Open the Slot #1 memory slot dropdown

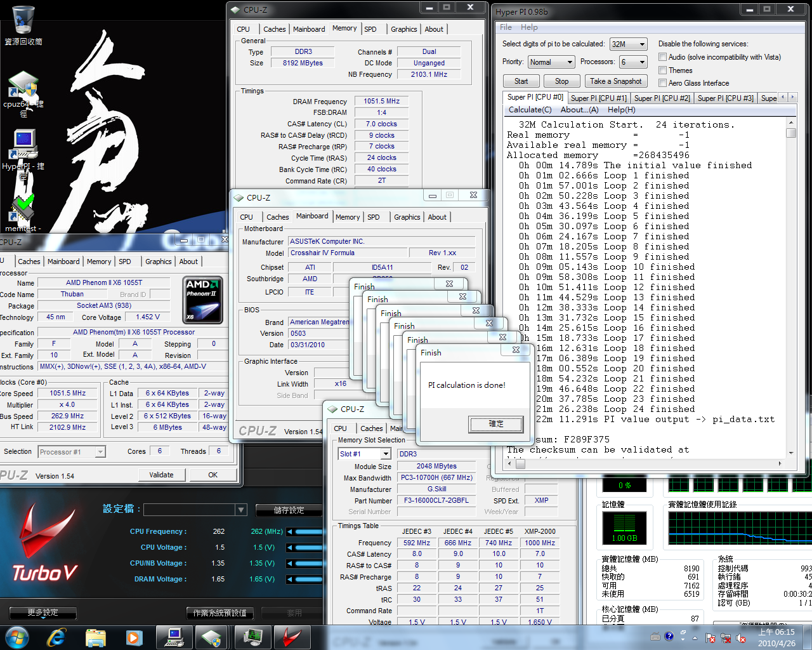click(x=364, y=454)
